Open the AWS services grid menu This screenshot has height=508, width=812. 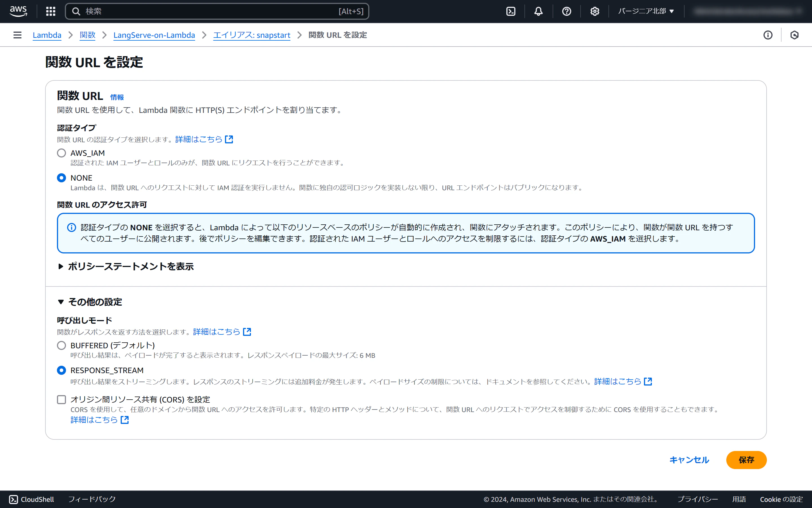(51, 11)
